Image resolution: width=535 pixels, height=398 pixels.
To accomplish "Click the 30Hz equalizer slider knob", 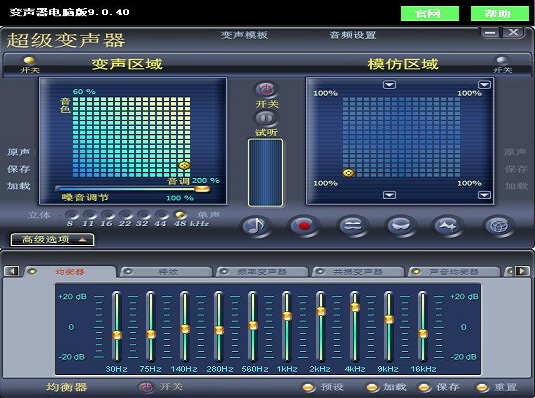I will [x=117, y=335].
